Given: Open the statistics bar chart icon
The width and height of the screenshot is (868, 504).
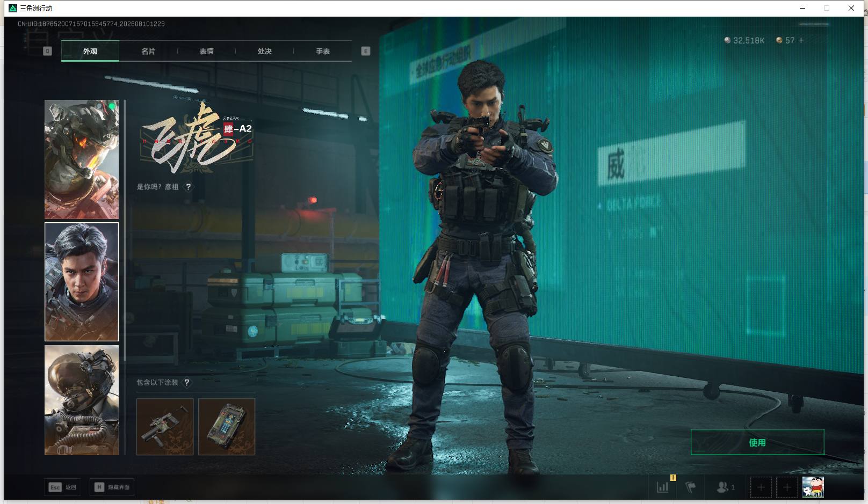Looking at the screenshot, I should [663, 487].
